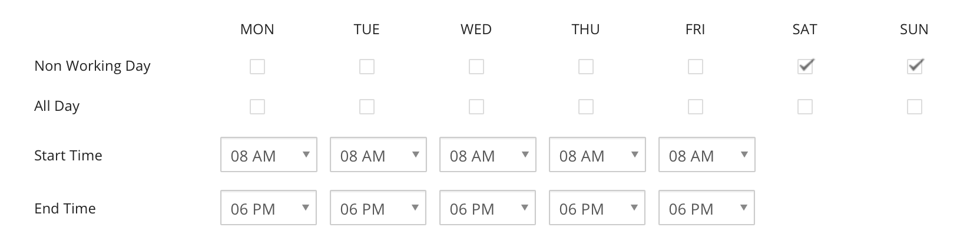Expand Wednesday End Time dropdown
This screenshot has height=250, width=980.
488,208
